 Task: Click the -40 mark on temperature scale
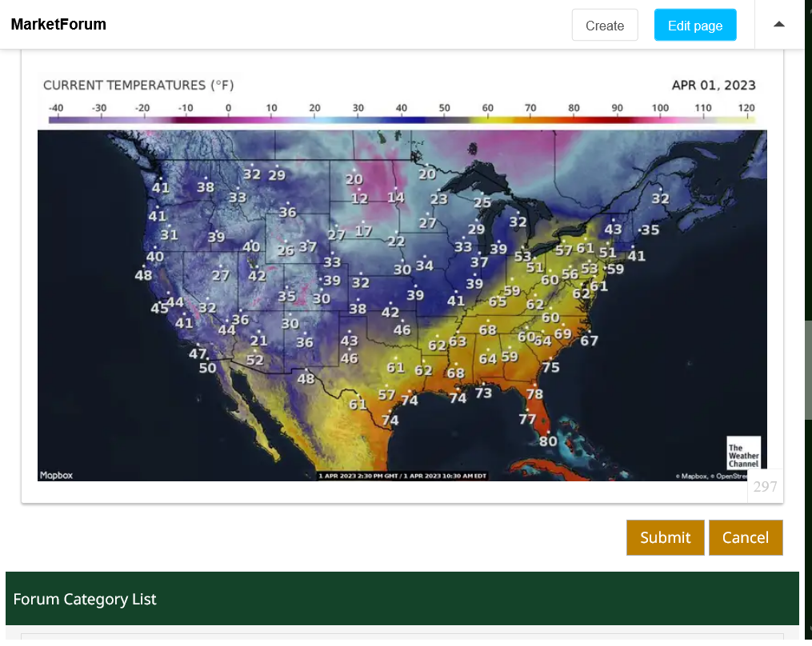click(x=55, y=108)
